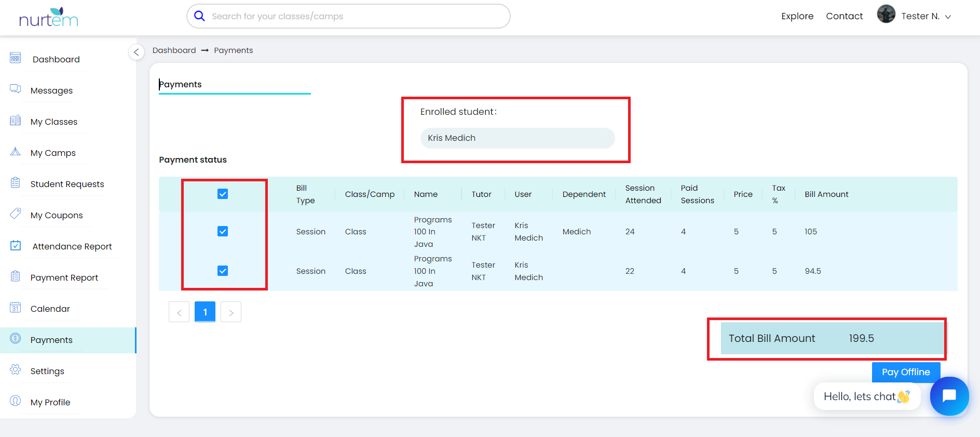Open Payment Report in sidebar
Screen dimensions: 980x437
click(64, 277)
